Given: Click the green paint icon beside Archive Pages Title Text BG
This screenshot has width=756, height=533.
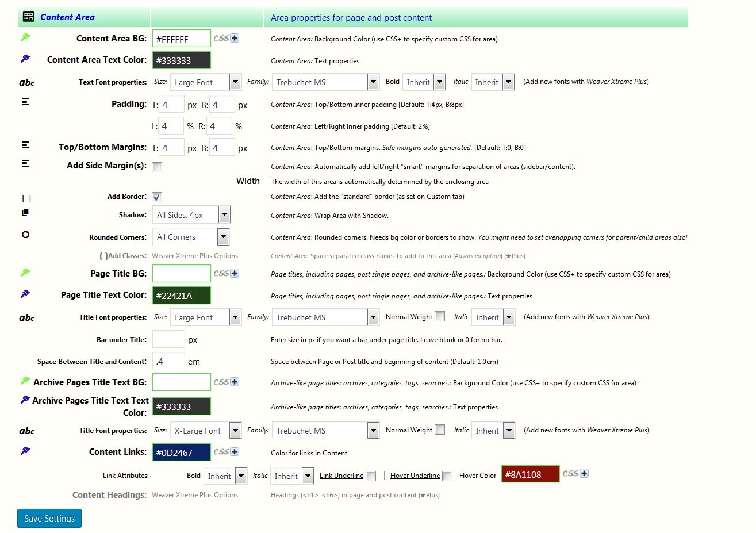Looking at the screenshot, I should (x=25, y=381).
